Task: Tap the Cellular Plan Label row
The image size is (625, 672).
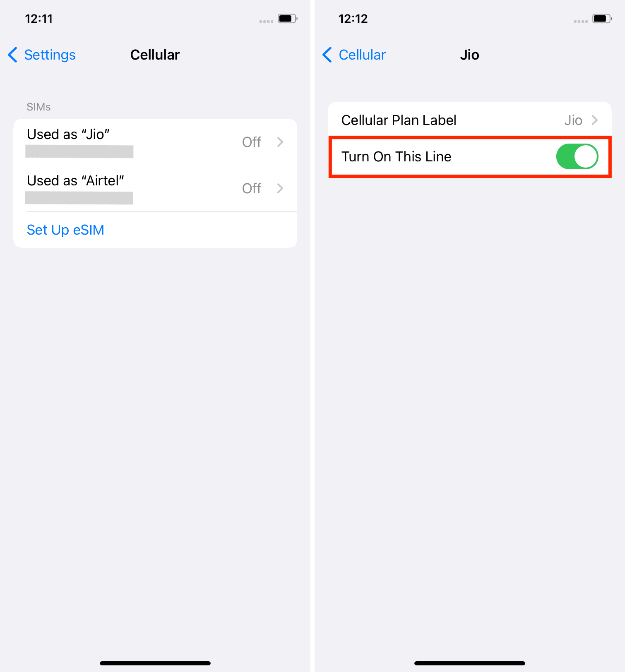Action: pyautogui.click(x=470, y=120)
